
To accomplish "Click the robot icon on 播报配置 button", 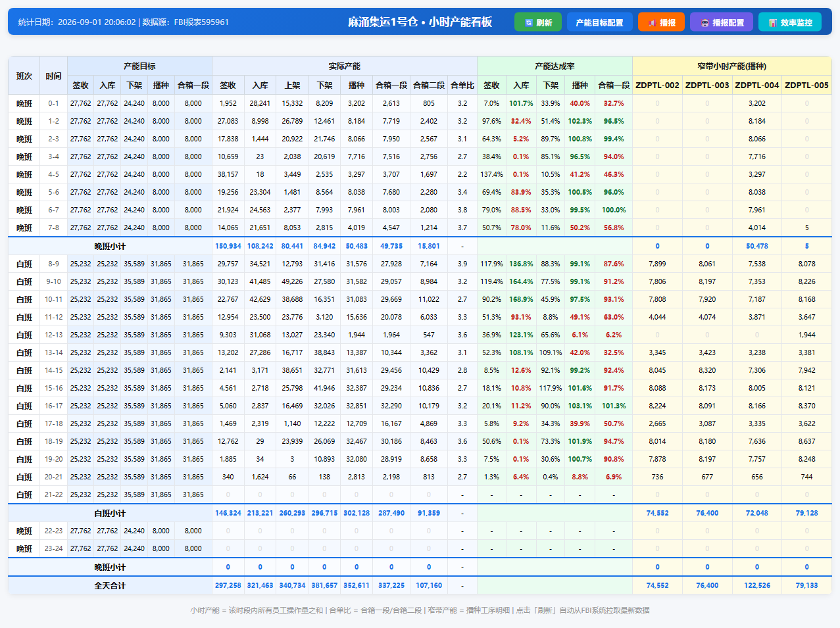I will click(x=704, y=22).
